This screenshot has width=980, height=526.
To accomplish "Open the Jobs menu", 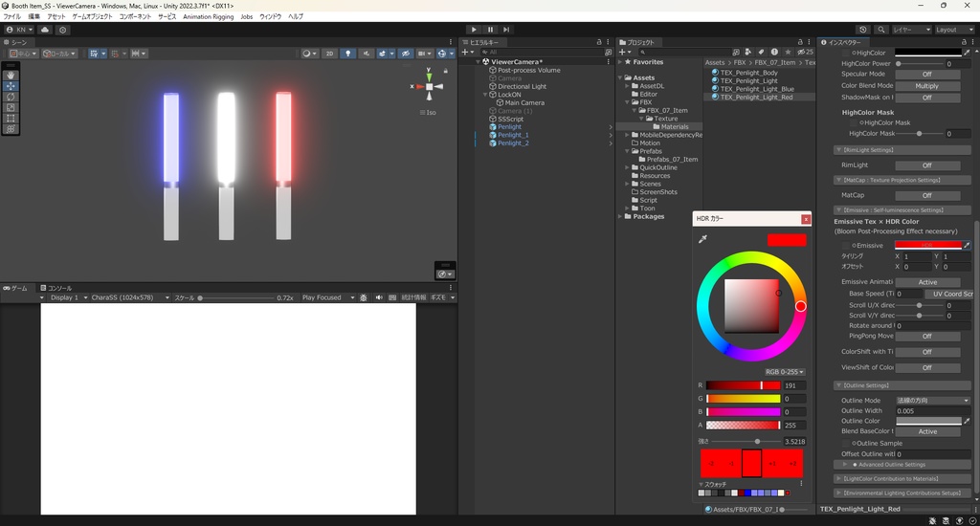I will [x=247, y=17].
